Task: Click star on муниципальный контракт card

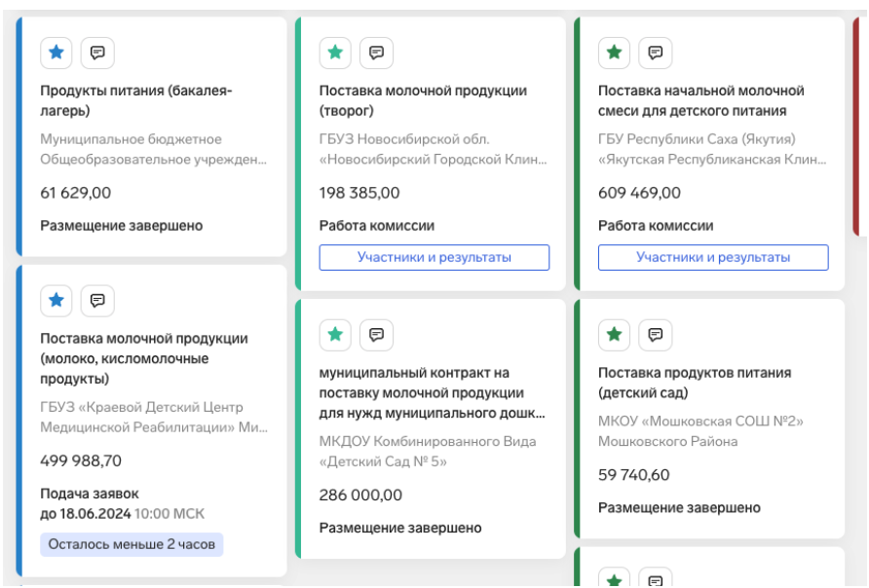Action: pyautogui.click(x=335, y=335)
